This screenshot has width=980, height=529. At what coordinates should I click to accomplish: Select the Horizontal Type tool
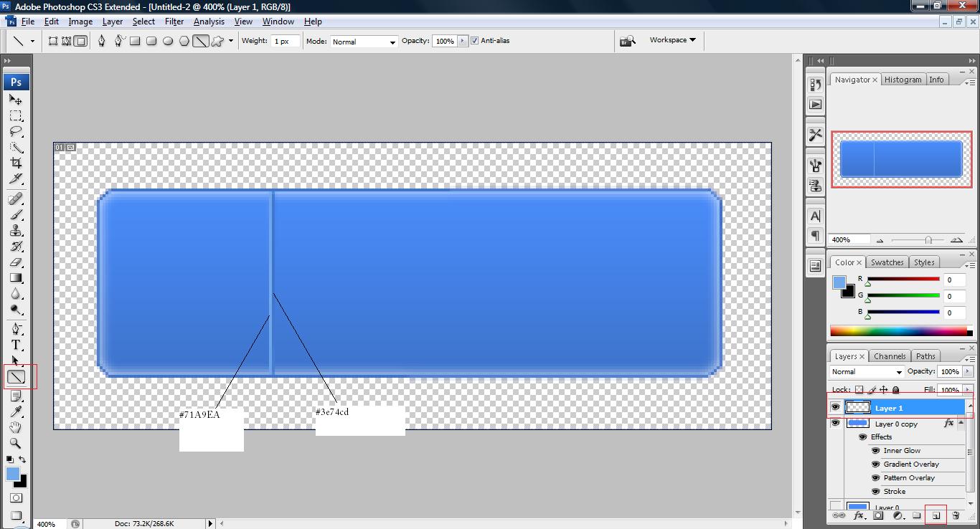(x=16, y=345)
